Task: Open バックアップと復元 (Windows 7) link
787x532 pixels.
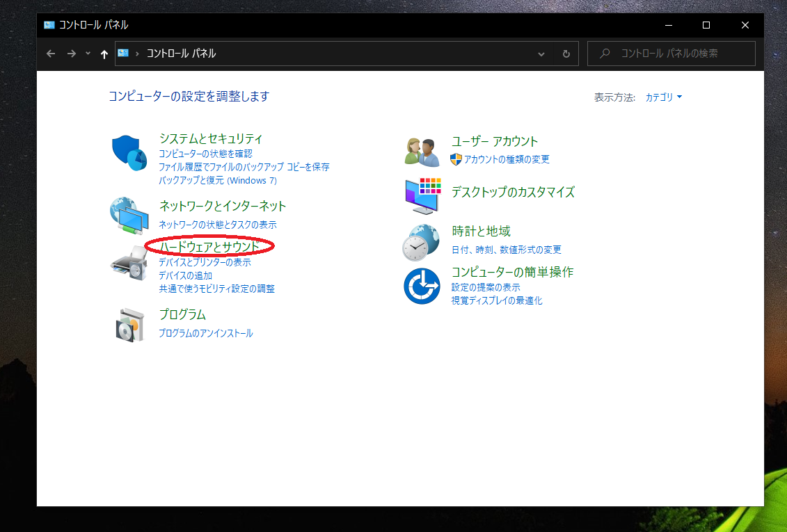Action: tap(218, 181)
